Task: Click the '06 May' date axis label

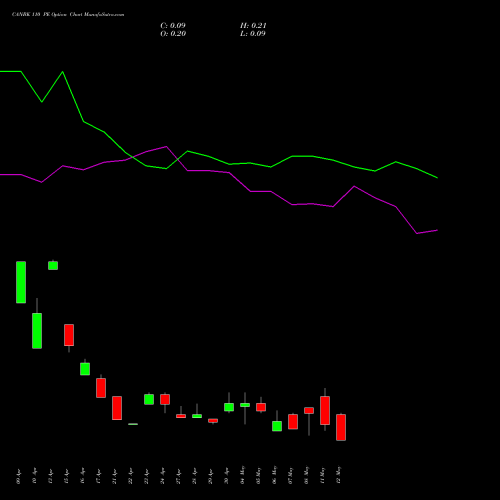Action: (x=274, y=475)
